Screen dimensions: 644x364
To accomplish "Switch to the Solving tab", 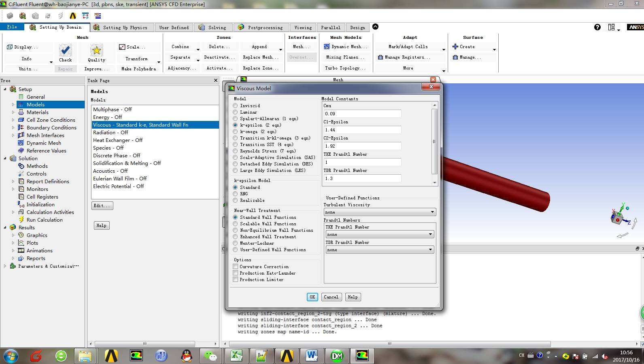I will pos(213,28).
